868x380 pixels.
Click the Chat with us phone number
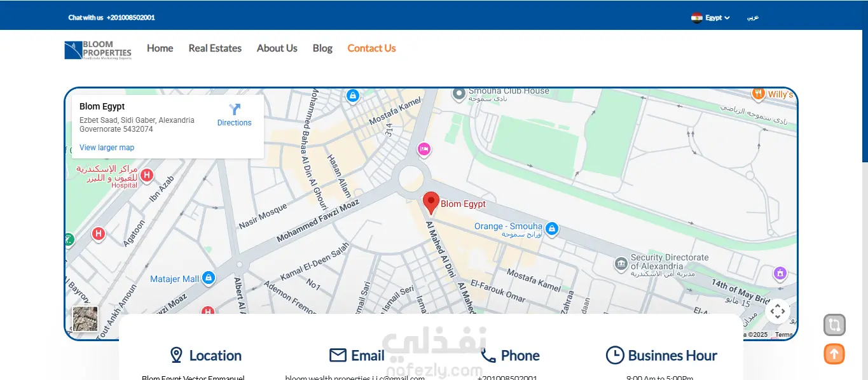131,18
